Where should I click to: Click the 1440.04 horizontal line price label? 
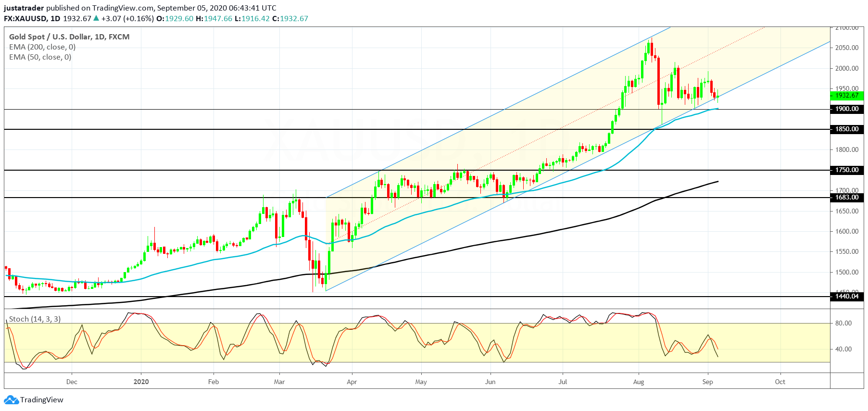point(847,297)
